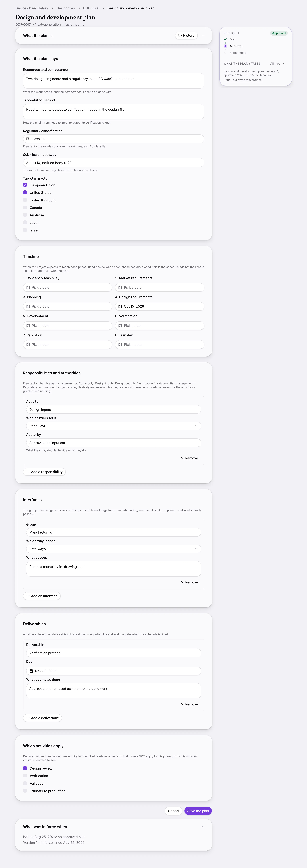Viewport: 307px width, 868px height.
Task: Enable the Verification activity checkbox
Action: [25, 776]
